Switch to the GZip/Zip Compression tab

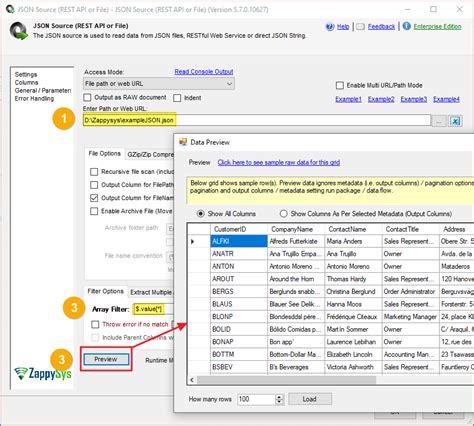[150, 155]
